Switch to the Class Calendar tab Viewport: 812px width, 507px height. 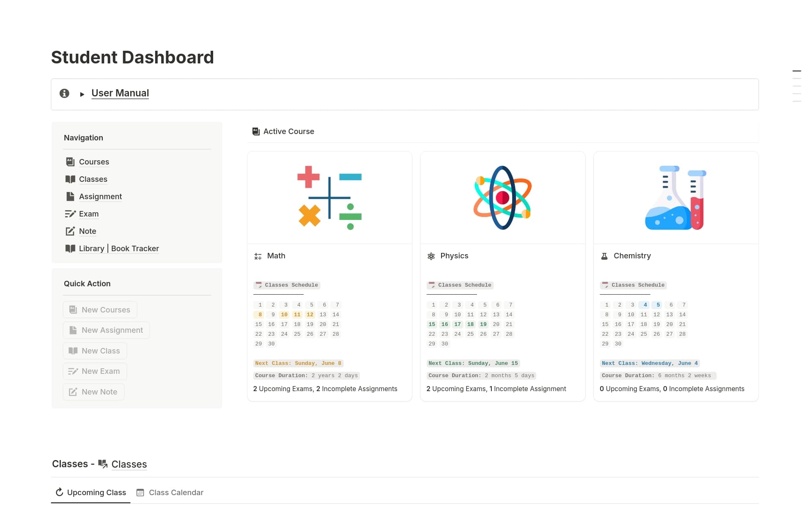[176, 492]
